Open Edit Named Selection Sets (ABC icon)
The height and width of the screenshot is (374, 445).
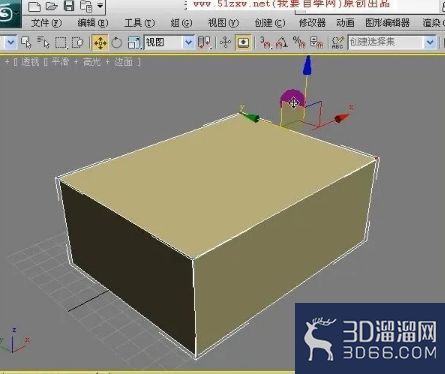pos(338,43)
